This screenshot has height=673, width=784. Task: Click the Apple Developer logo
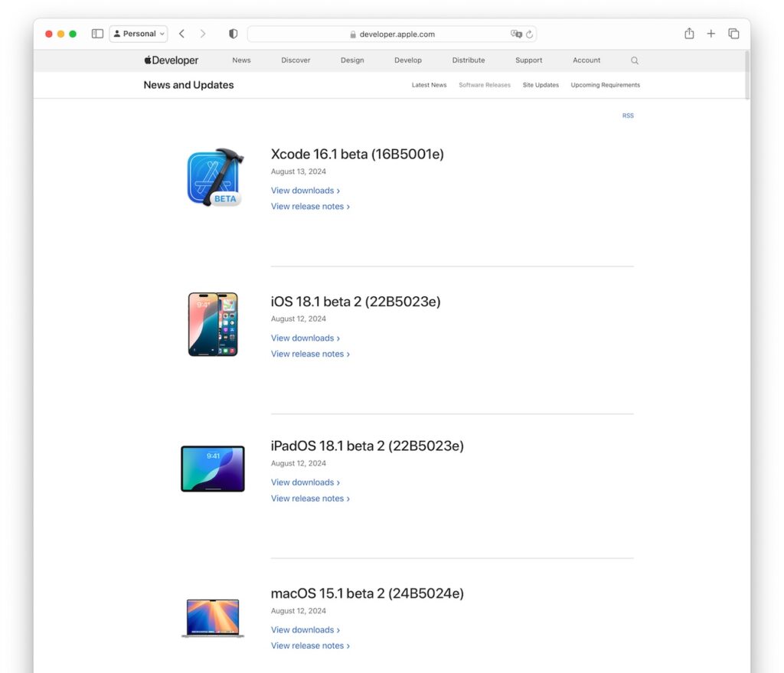coord(170,60)
